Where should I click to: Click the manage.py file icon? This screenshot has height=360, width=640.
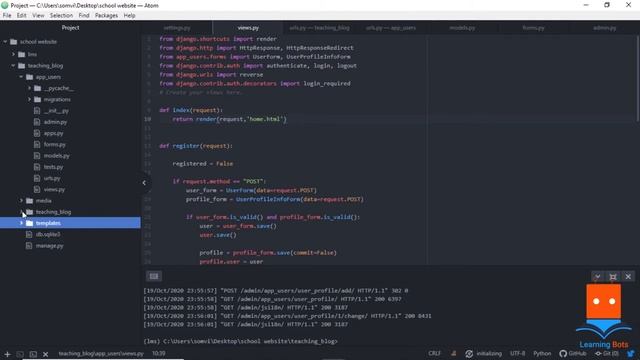point(29,246)
